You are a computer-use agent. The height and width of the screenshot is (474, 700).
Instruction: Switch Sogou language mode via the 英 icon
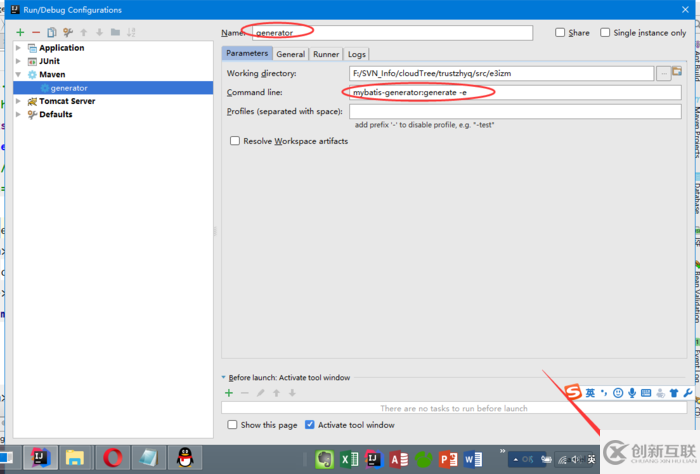pyautogui.click(x=590, y=393)
